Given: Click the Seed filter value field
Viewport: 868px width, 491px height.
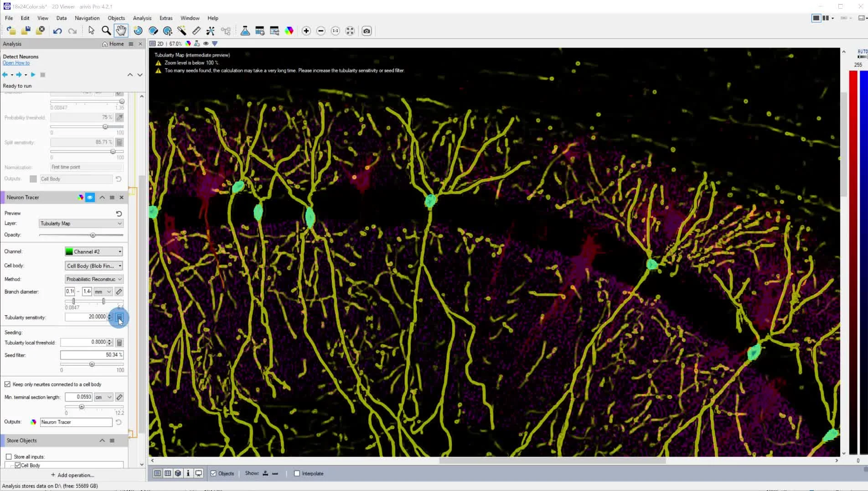Looking at the screenshot, I should [92, 355].
